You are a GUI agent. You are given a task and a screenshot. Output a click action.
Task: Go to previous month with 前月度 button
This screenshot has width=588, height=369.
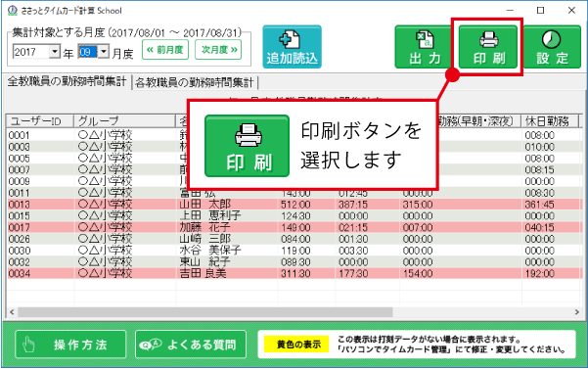tap(165, 50)
